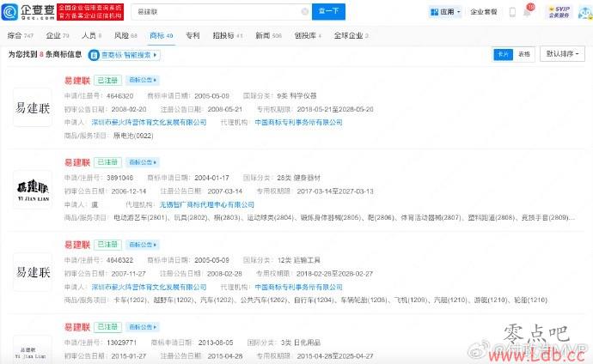Image resolution: width=593 pixels, height=364 pixels.
Task: Open applicant company link in trademark 4646320
Action: (149, 123)
